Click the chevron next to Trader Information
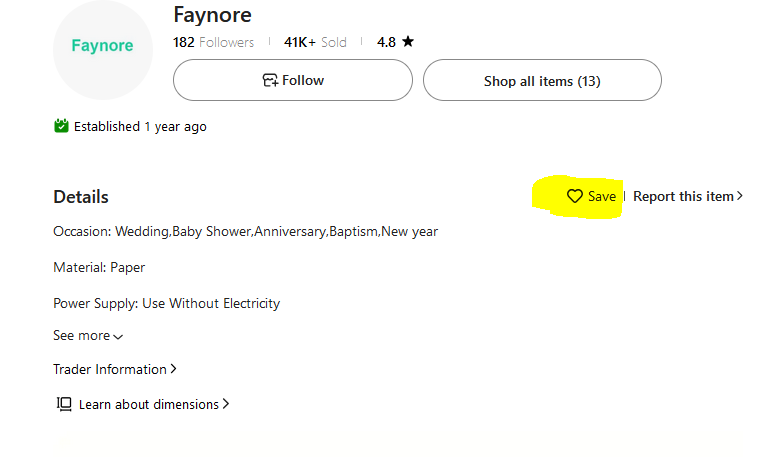This screenshot has height=457, width=783. [174, 369]
